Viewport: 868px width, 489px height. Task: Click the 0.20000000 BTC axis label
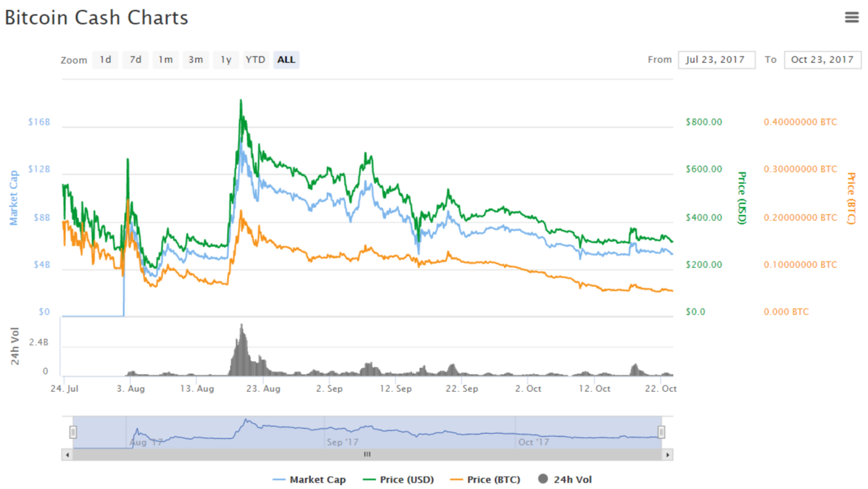801,217
